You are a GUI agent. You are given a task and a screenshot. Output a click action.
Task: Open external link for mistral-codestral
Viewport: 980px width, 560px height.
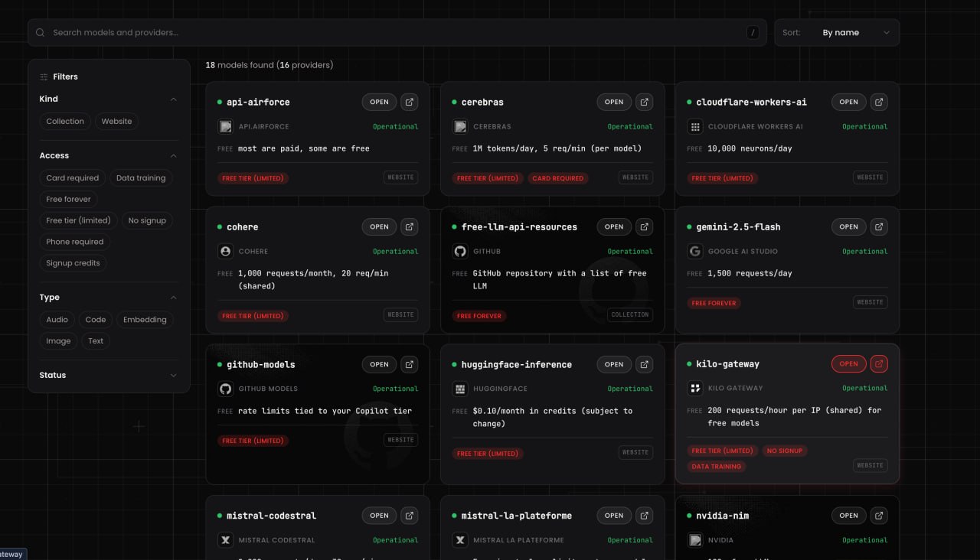click(x=410, y=516)
